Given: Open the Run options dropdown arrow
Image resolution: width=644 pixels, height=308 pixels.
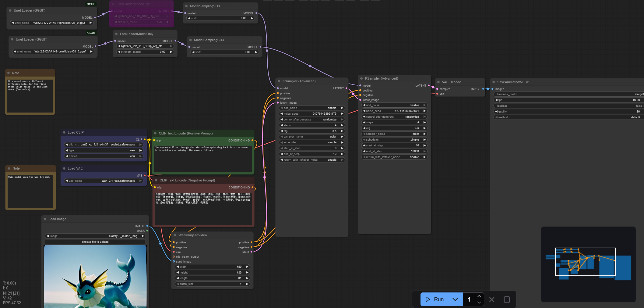Looking at the screenshot, I should point(455,299).
